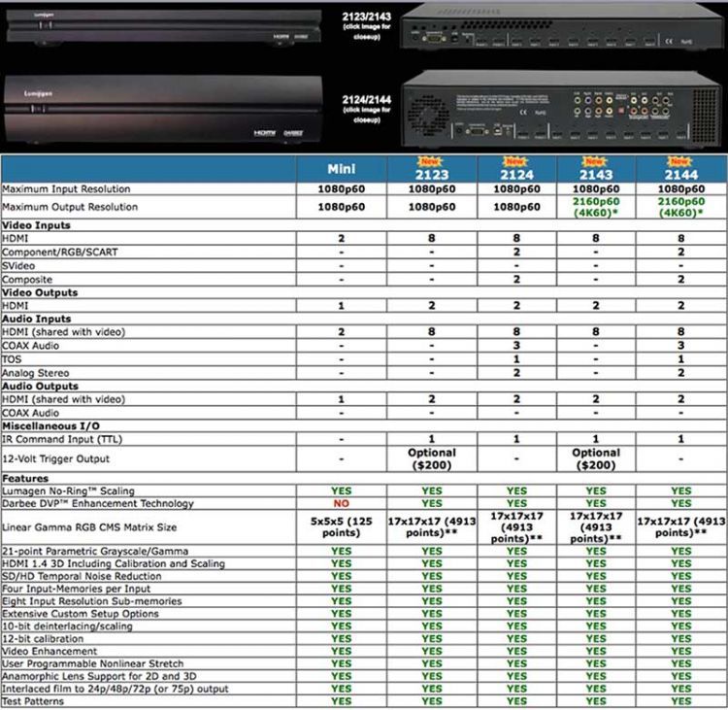Click the New badge above 2143

(595, 161)
